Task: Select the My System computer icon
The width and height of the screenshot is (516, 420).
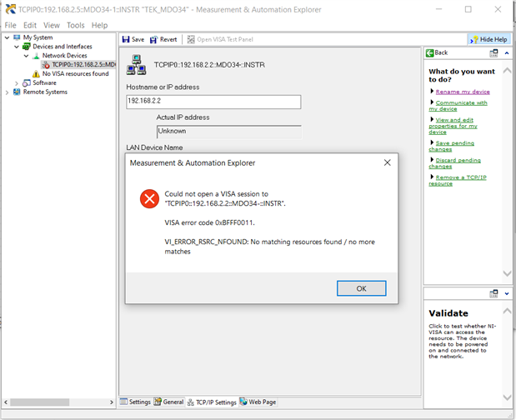Action: 17,37
